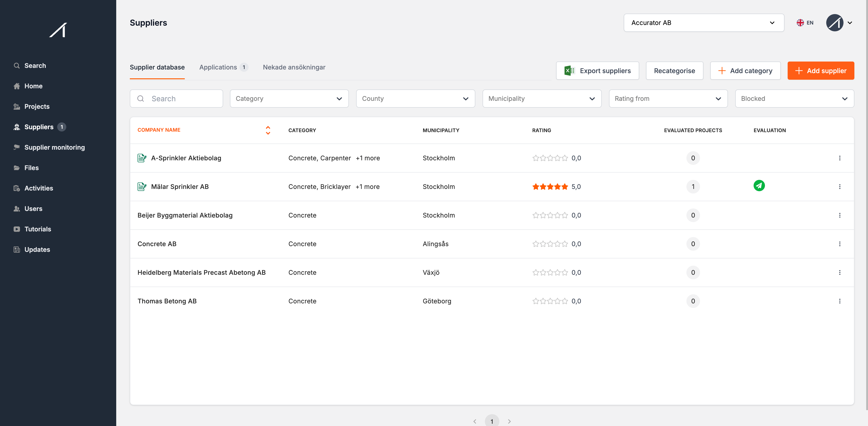This screenshot has height=426, width=868.
Task: Click the orange Add supplier button
Action: [x=821, y=71]
